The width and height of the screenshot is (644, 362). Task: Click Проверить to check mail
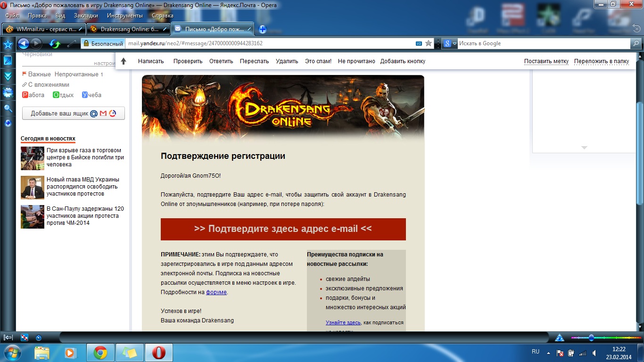pos(188,61)
